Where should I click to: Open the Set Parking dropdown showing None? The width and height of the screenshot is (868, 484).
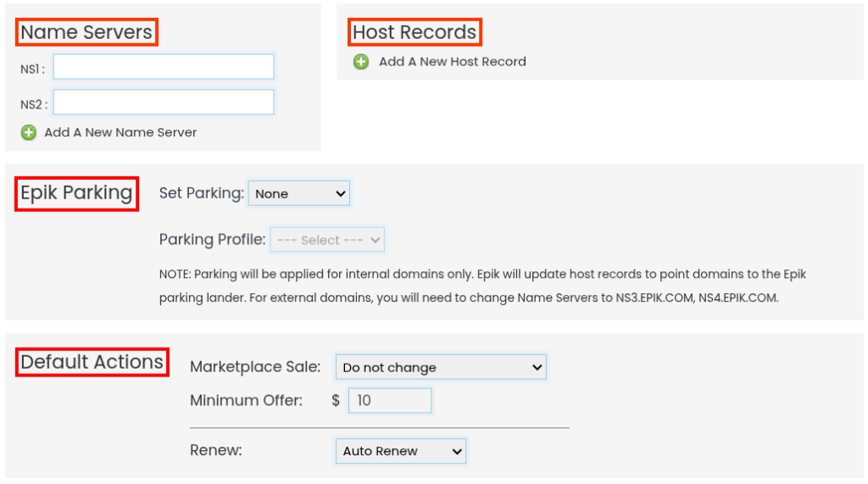(299, 193)
